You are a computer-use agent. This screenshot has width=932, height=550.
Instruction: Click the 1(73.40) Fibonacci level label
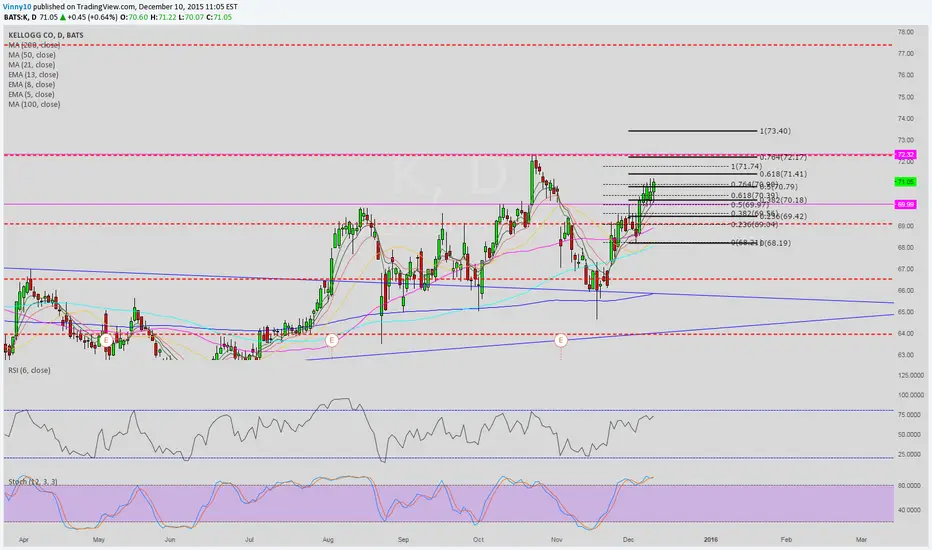(775, 131)
